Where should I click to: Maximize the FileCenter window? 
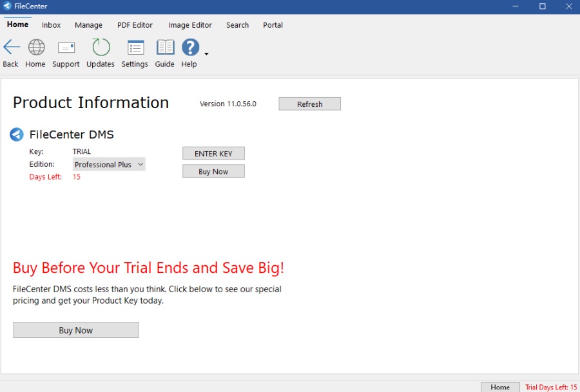(x=542, y=6)
